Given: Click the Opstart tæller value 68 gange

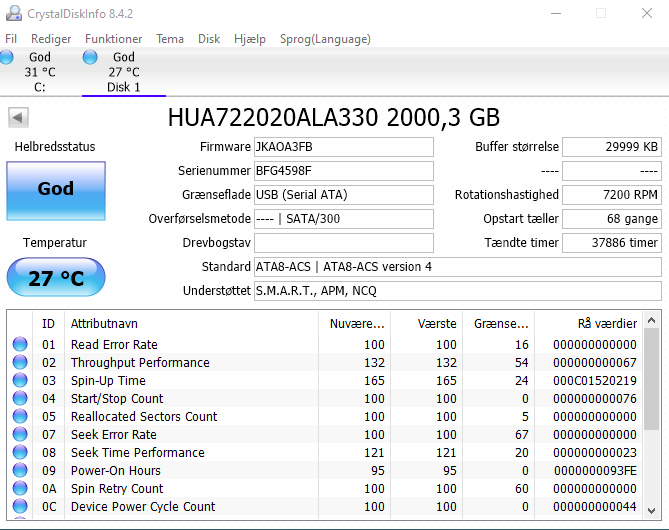Looking at the screenshot, I should click(x=612, y=218).
